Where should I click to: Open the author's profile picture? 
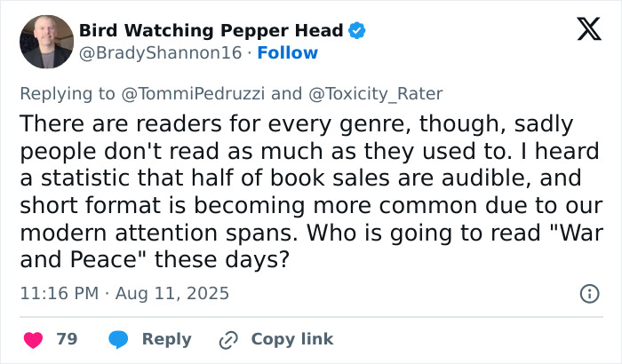[46, 42]
